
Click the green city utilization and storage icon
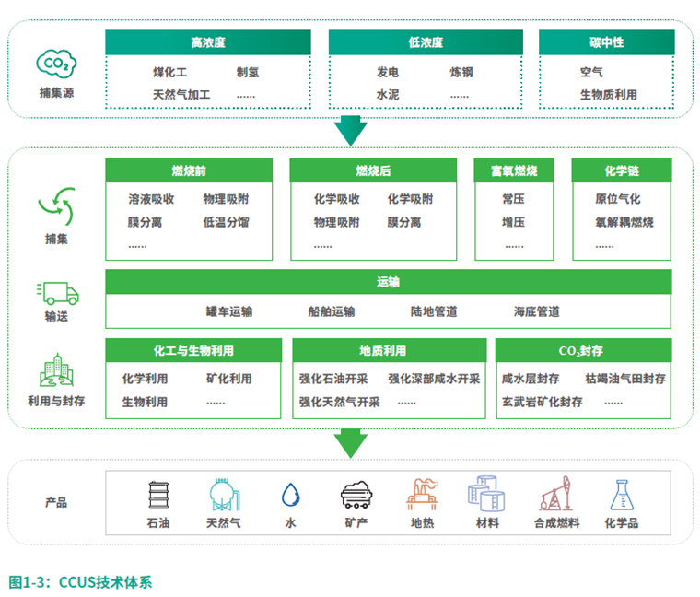56,370
